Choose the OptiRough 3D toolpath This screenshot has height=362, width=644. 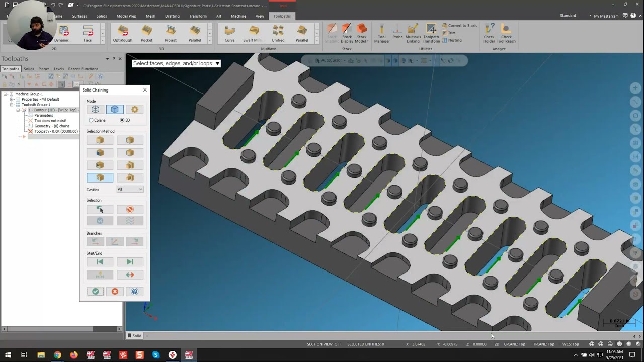tap(122, 34)
